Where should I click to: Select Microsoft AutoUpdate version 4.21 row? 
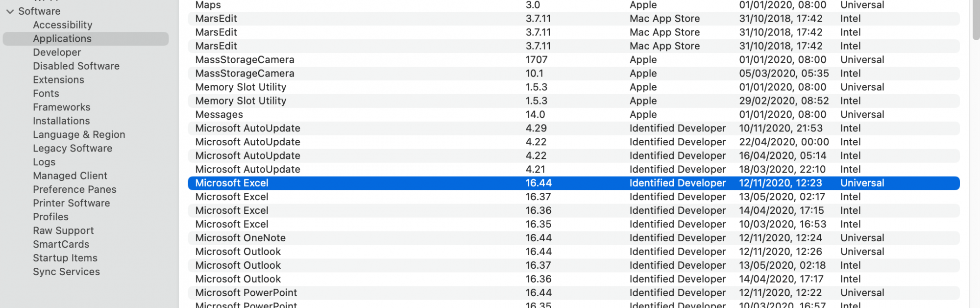[574, 170]
